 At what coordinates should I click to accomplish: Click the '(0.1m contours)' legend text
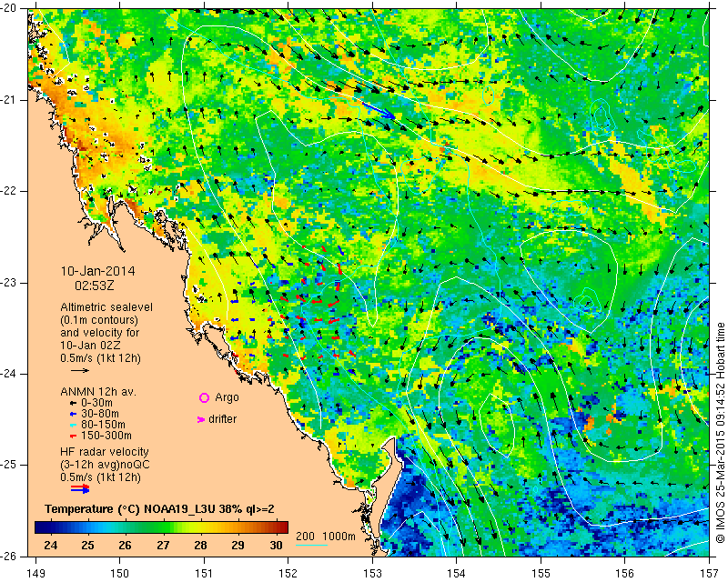pyautogui.click(x=99, y=320)
